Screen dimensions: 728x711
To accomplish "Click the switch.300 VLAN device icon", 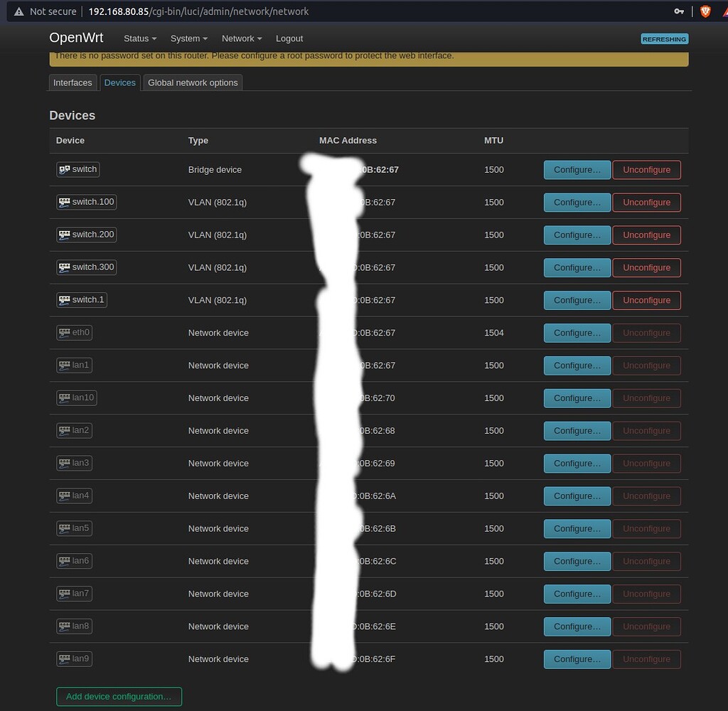I will click(65, 267).
